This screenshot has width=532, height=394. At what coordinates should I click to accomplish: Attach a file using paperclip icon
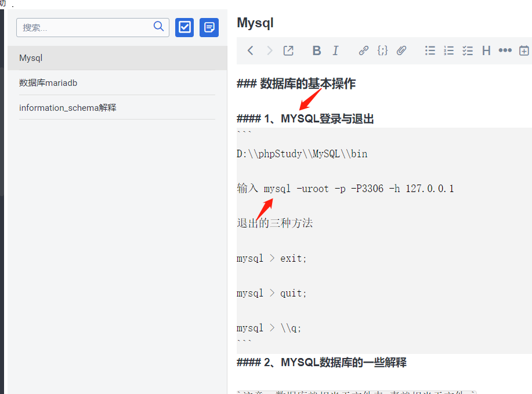(401, 50)
